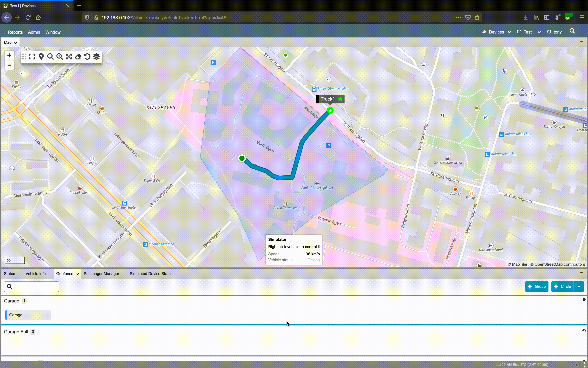588x368 pixels.
Task: Open a new browser tab
Action: (79, 6)
